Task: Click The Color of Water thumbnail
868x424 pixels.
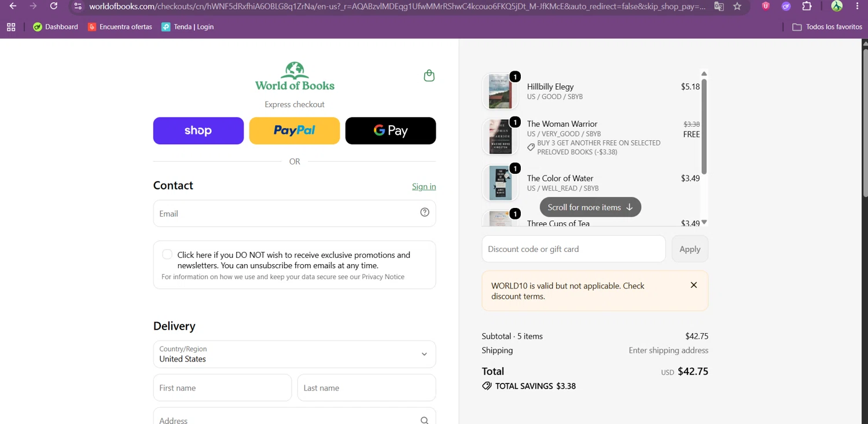Action: click(500, 182)
